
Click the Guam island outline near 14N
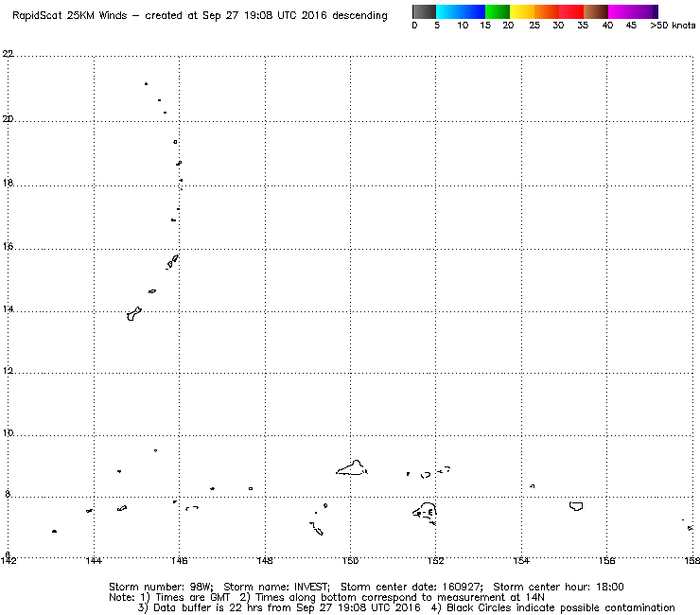pyautogui.click(x=134, y=314)
